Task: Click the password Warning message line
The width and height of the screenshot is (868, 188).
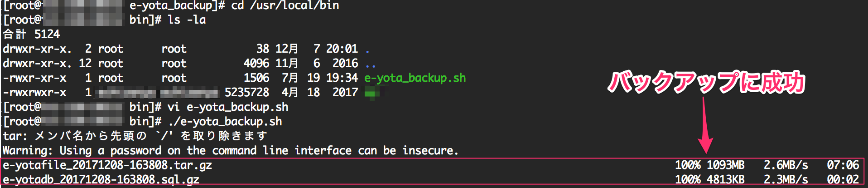Action: tap(230, 150)
